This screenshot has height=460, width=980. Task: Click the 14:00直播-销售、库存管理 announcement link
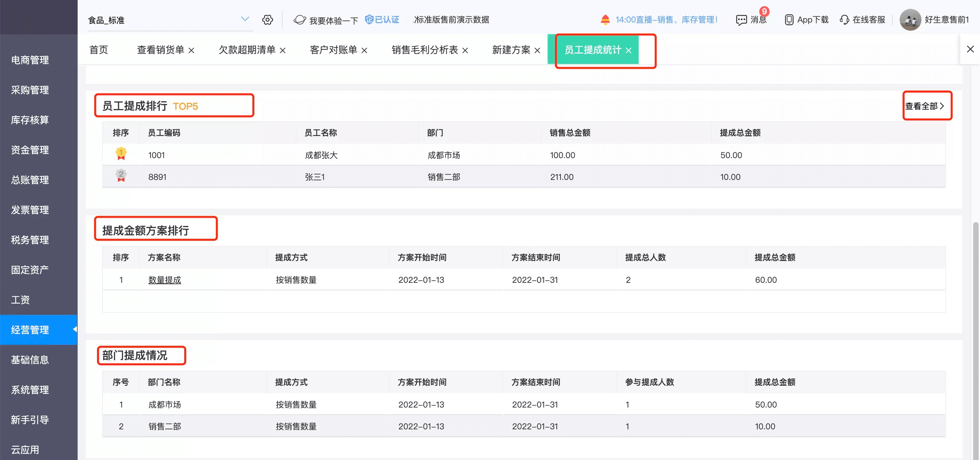(666, 20)
